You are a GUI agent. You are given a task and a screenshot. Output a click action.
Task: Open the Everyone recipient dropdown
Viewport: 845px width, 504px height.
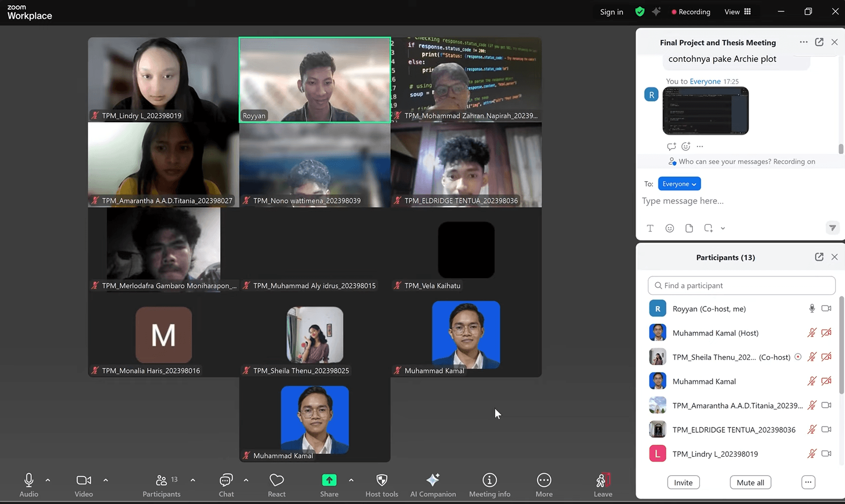[679, 184]
